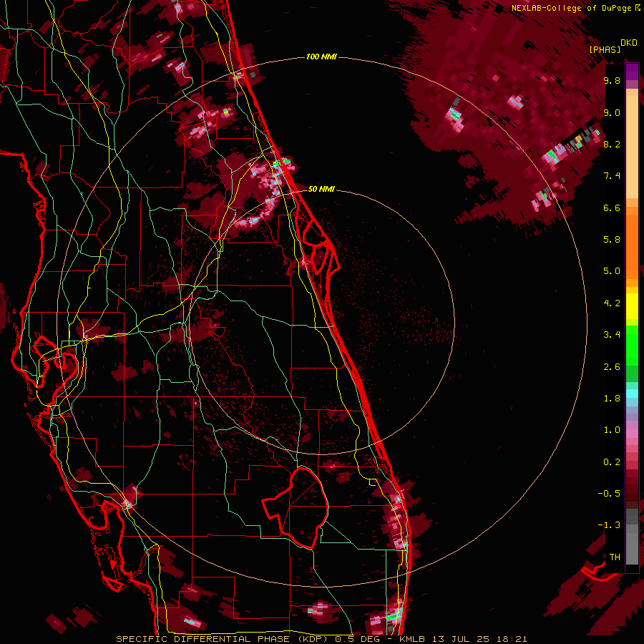Image resolution: width=644 pixels, height=644 pixels.
Task: Pick the gray segment at color bar bottom
Action: click(x=632, y=546)
